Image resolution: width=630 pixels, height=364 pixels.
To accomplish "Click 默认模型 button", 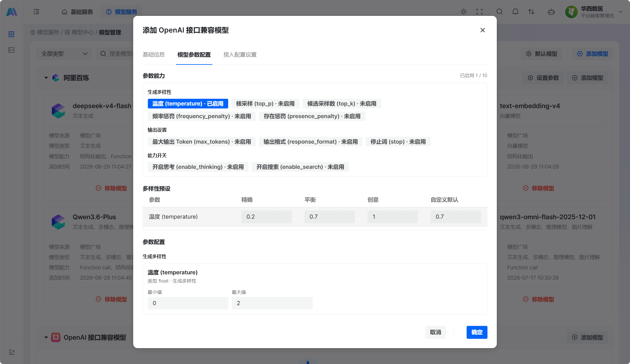I will (x=541, y=54).
